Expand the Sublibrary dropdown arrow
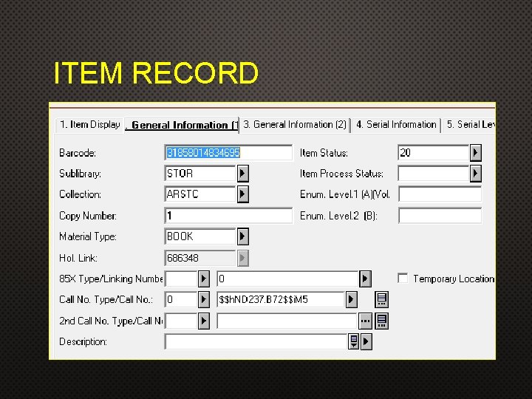Screen dimensions: 532x399 tap(242, 174)
